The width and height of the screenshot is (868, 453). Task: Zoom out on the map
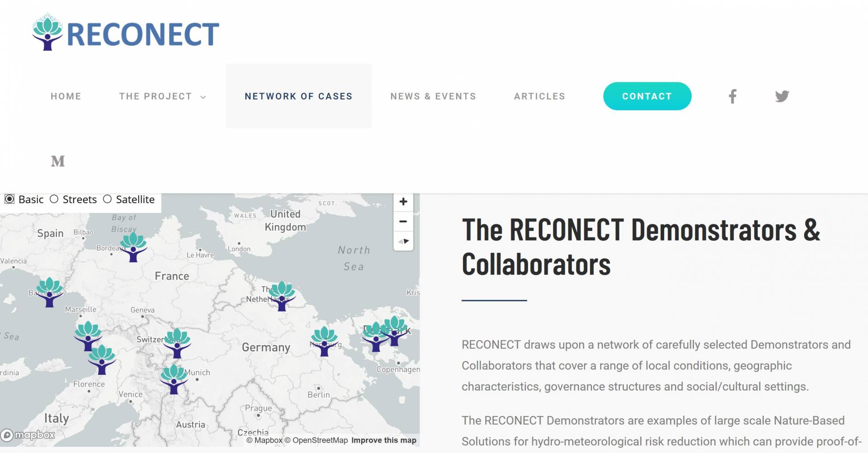[x=403, y=222]
